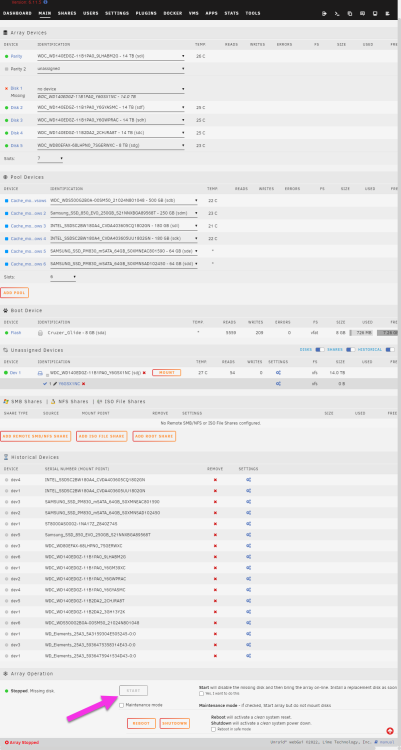Image resolution: width=401 pixels, height=750 pixels.
Task: Switch to the DOCKER tab
Action: [173, 13]
